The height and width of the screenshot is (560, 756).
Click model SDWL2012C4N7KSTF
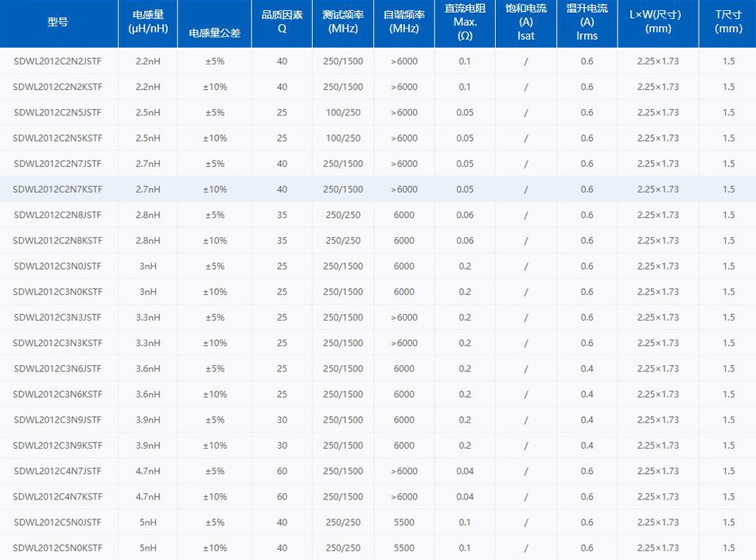pyautogui.click(x=57, y=497)
